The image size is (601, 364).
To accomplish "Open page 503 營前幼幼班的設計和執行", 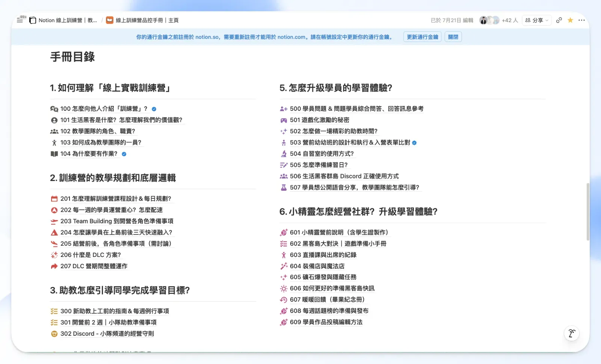I will 350,143.
